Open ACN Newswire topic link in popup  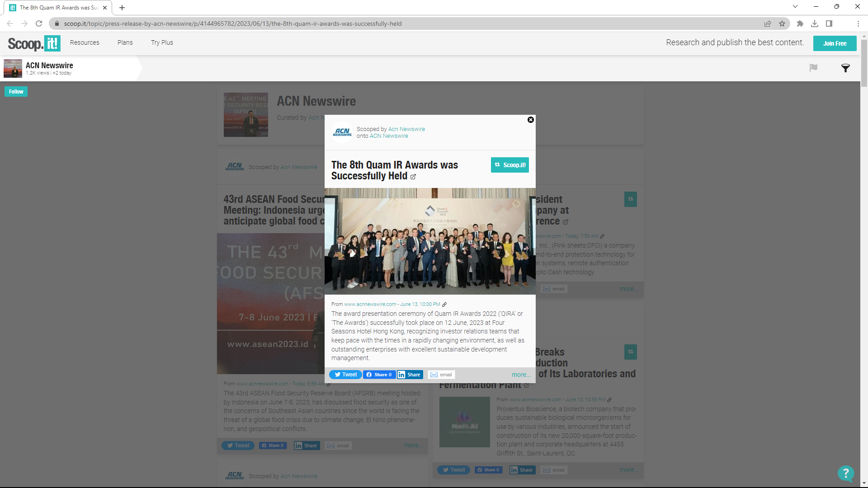point(389,136)
